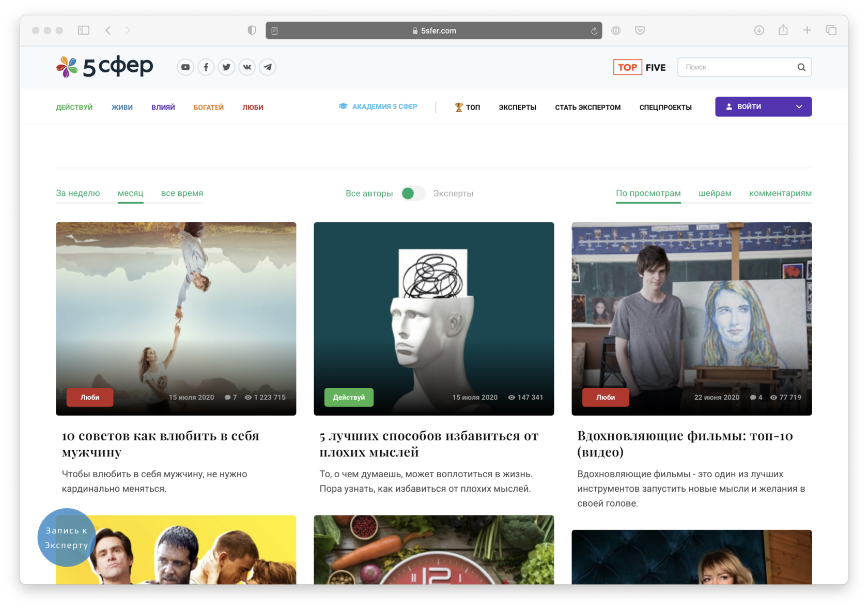Open the Богатей category menu

click(x=209, y=108)
